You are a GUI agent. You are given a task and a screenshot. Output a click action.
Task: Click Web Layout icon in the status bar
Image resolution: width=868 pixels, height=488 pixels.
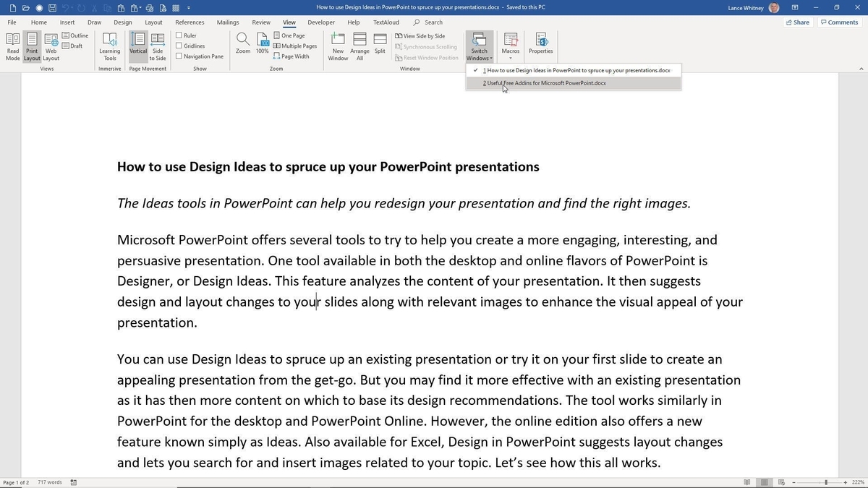point(781,482)
